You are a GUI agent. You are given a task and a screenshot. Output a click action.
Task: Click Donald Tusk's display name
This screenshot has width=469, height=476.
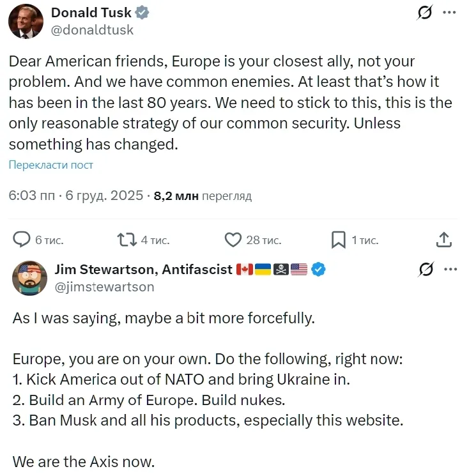[91, 13]
